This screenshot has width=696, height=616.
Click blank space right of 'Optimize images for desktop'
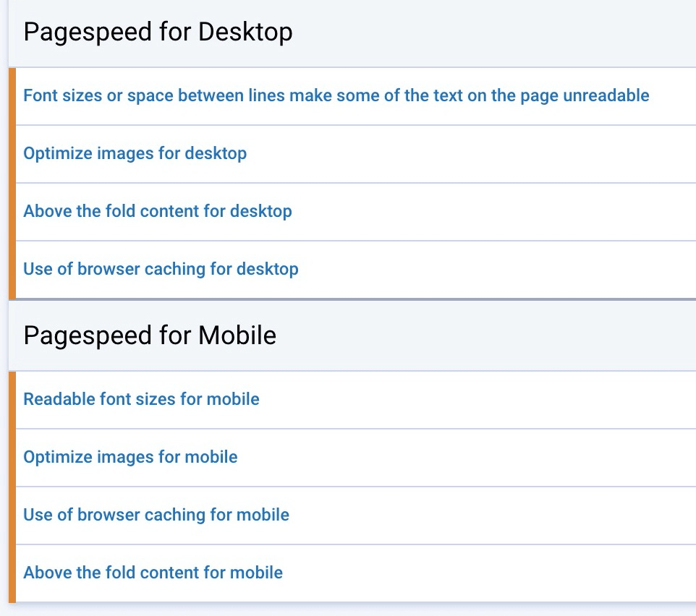pos(470,154)
